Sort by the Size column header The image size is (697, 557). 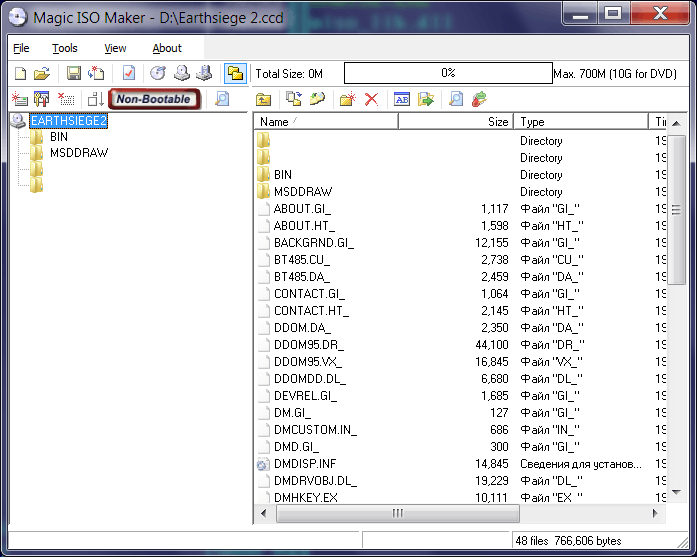456,121
